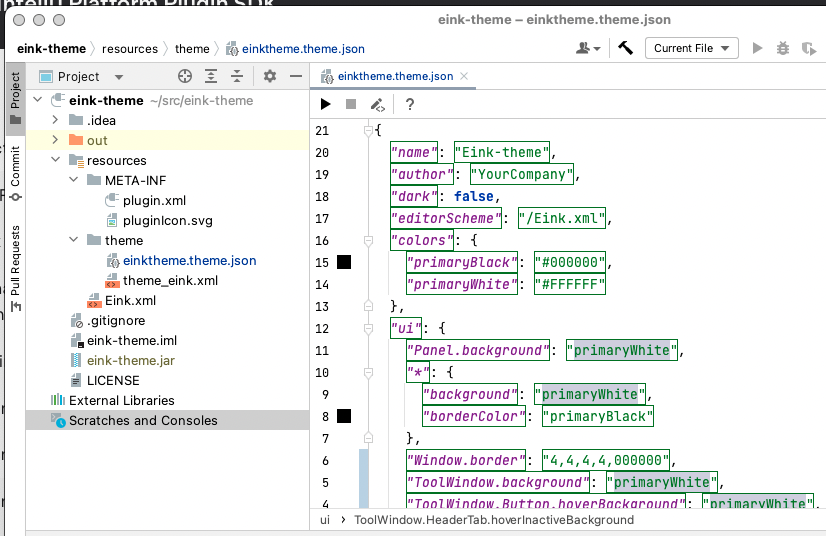Click line number 11 in gutter
The width and height of the screenshot is (826, 536).
(x=322, y=350)
